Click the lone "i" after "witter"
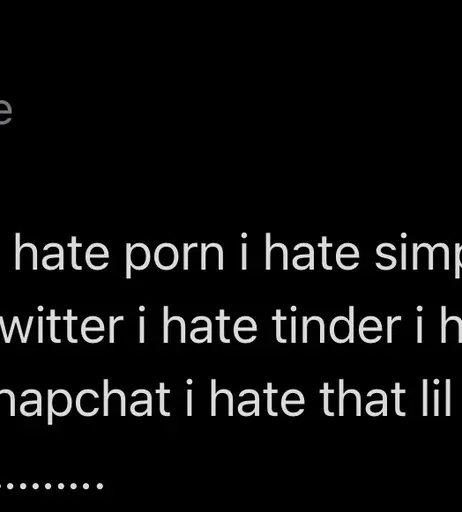Viewport: 462px width, 512px height. tap(142, 324)
